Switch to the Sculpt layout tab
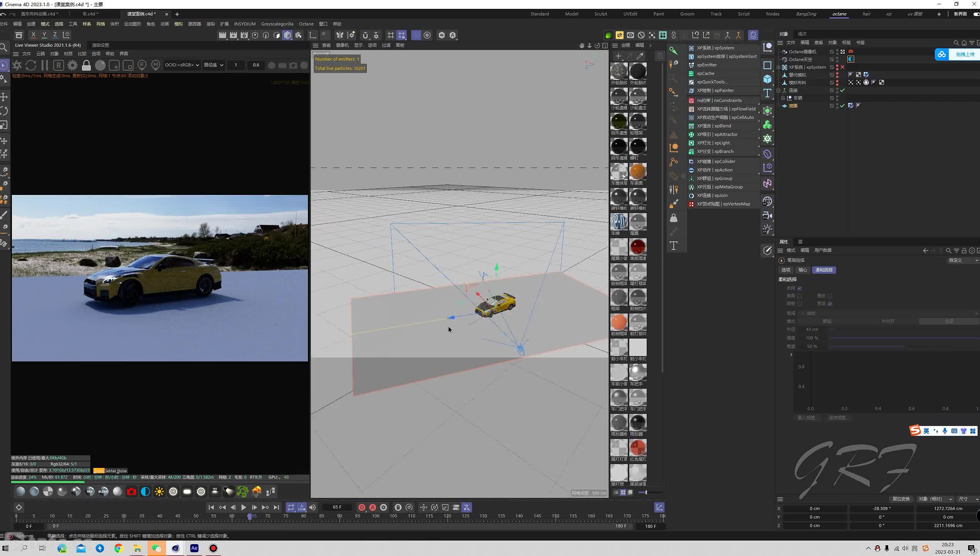Viewport: 980px width, 556px height. pyautogui.click(x=601, y=14)
